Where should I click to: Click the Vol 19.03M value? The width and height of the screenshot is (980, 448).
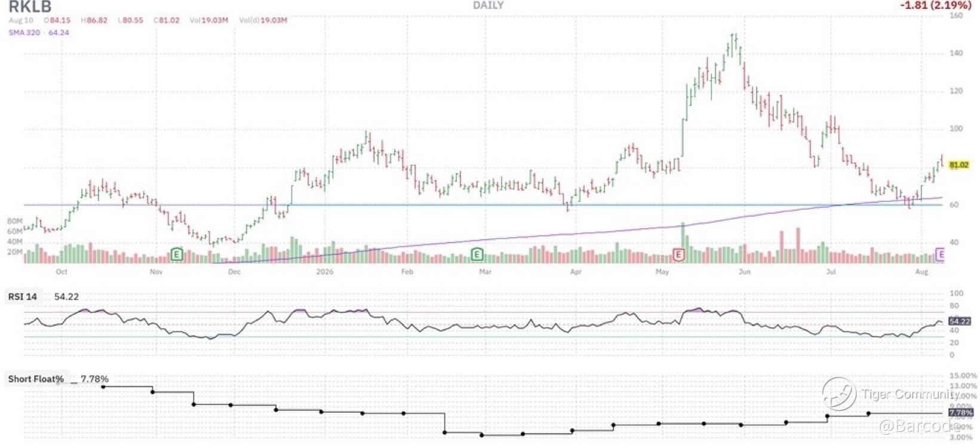(209, 20)
